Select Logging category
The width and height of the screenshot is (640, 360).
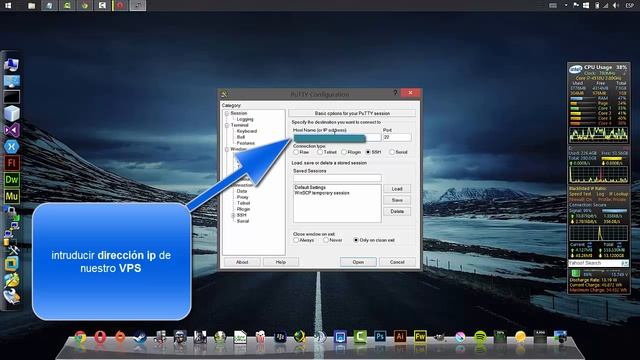[x=245, y=119]
